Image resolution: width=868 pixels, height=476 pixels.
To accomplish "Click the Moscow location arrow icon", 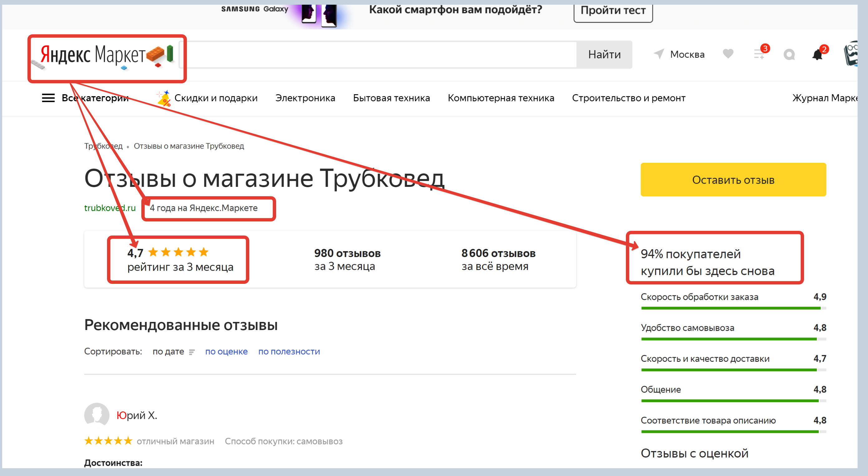I will tap(659, 54).
